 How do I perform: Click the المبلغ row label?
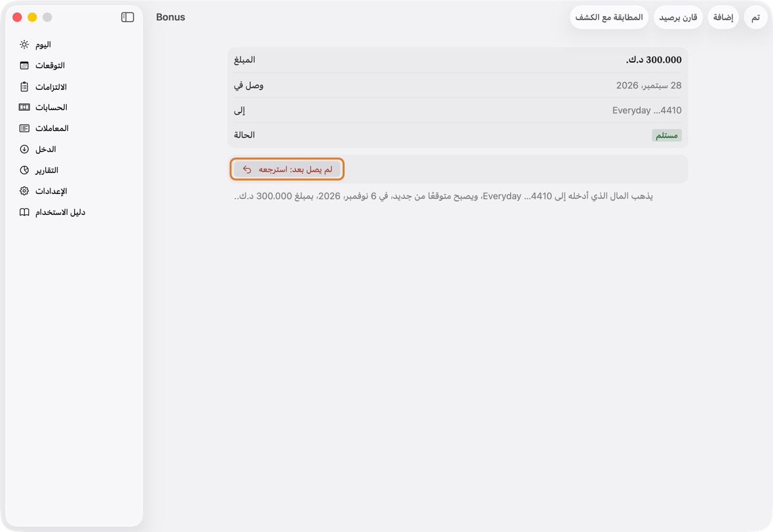[x=244, y=60]
